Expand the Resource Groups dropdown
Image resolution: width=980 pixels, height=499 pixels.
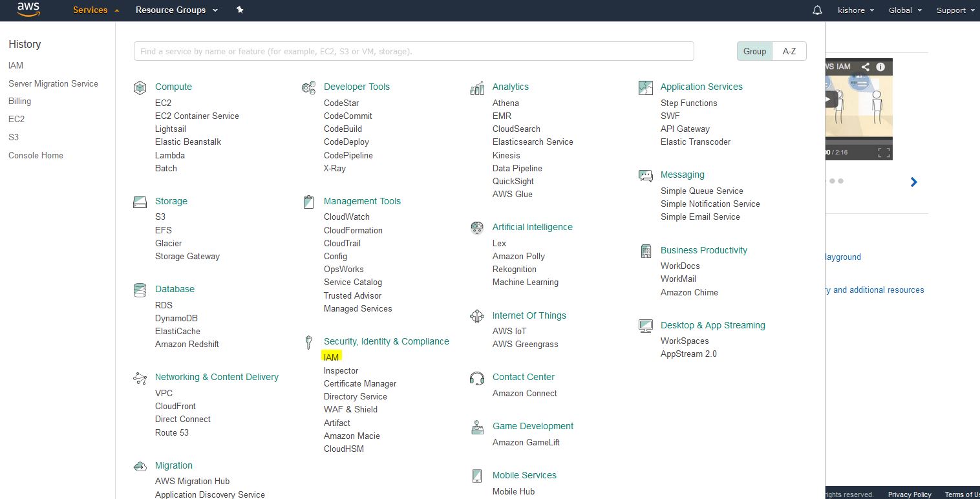176,10
